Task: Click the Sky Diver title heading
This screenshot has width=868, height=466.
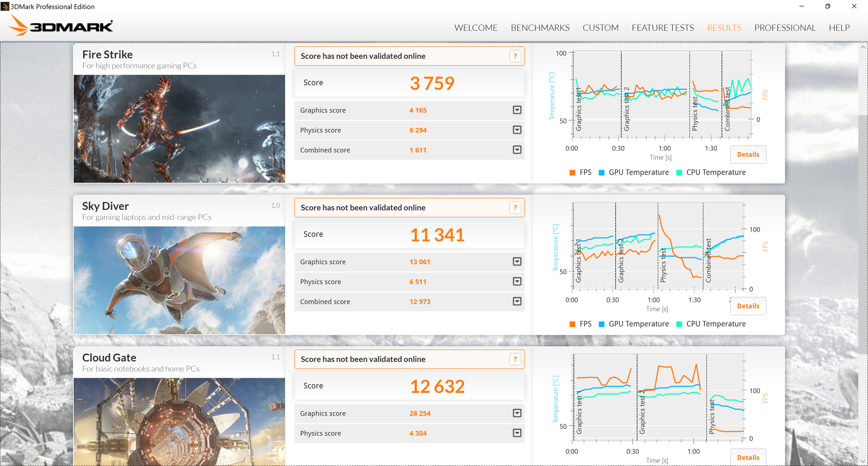Action: [105, 206]
